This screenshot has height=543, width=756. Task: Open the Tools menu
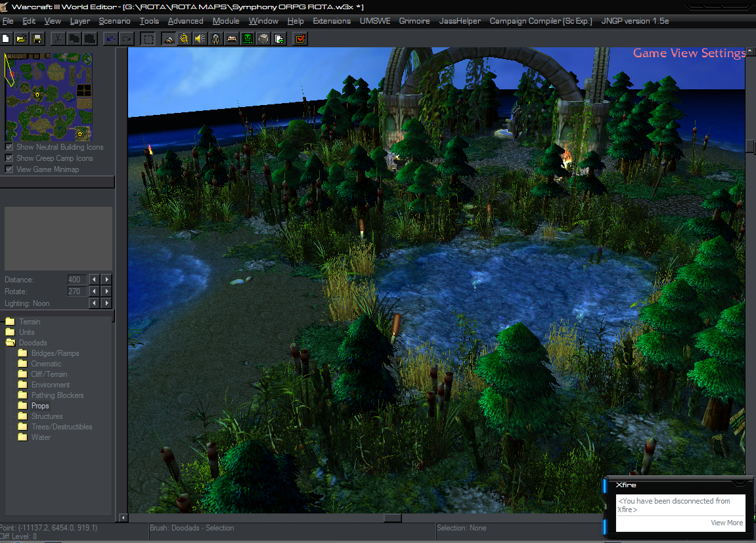click(149, 21)
